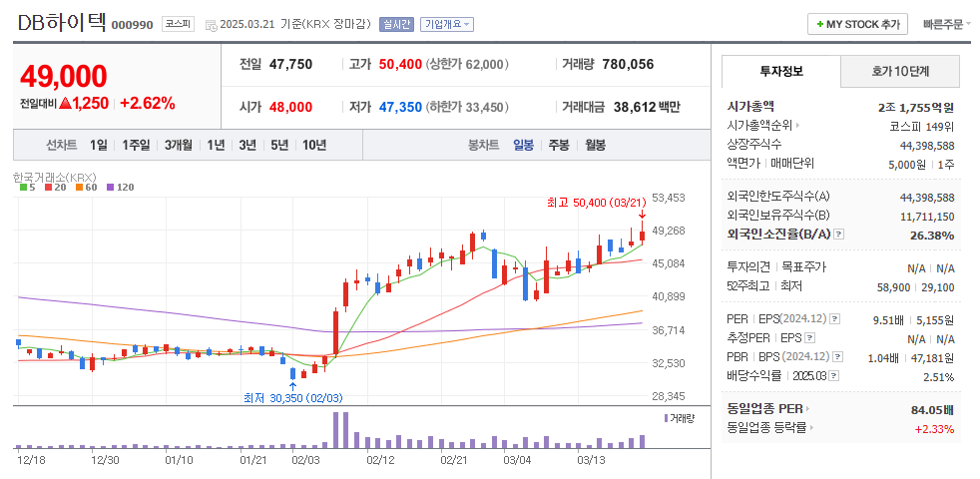Screen dimensions: 980x479
Task: Click the 외국인보유주식수(B) value 11,711,150
Action: tap(927, 216)
